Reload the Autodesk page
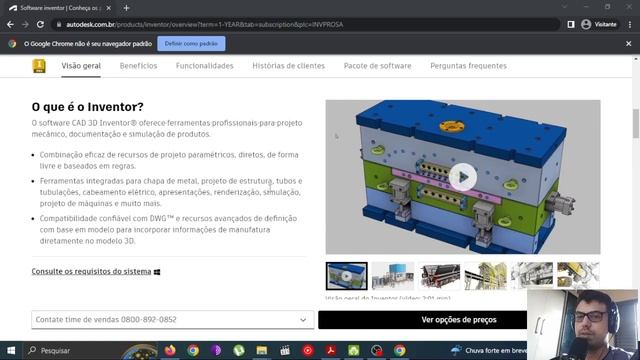 click(x=40, y=24)
